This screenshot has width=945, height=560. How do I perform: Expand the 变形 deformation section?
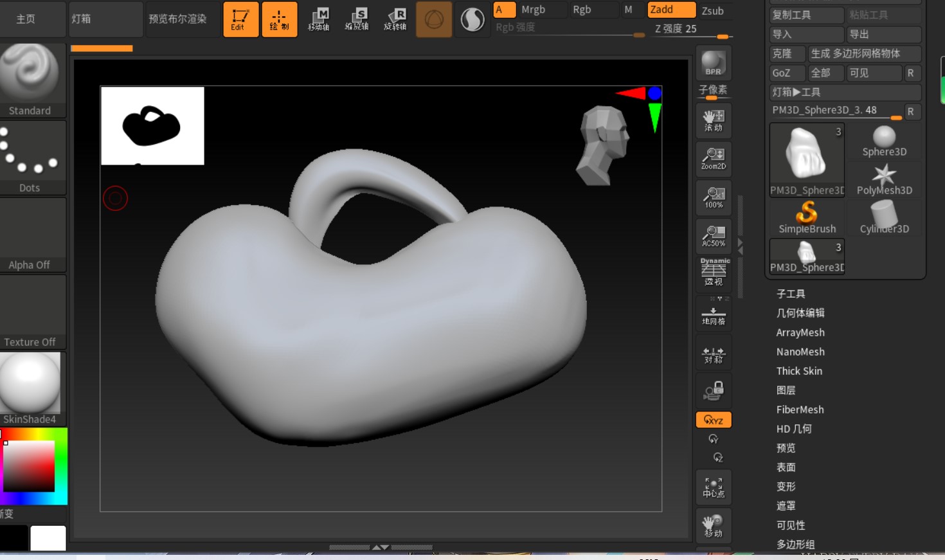coord(786,487)
